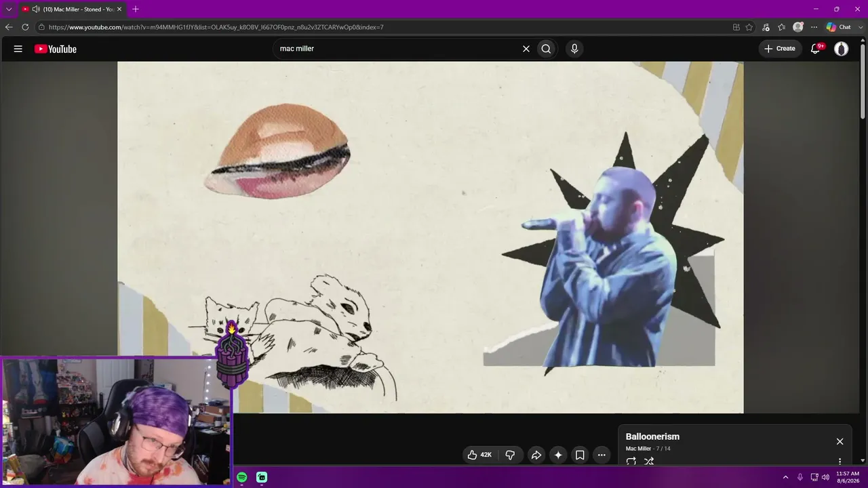868x488 pixels.
Task: Open the sparkle Ask button
Action: (558, 455)
